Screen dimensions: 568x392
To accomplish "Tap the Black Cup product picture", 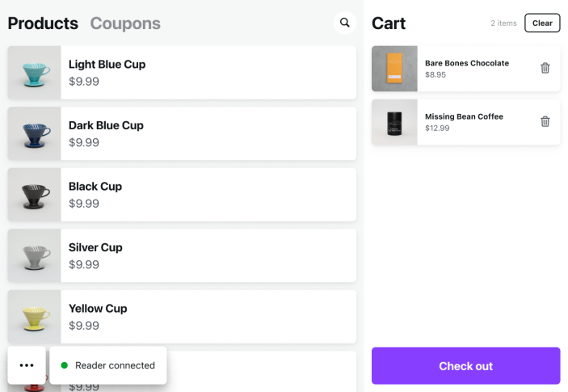I will coord(35,195).
